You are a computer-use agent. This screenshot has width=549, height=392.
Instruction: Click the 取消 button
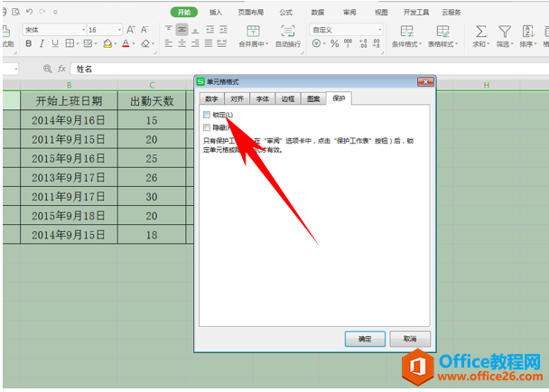[x=410, y=339]
